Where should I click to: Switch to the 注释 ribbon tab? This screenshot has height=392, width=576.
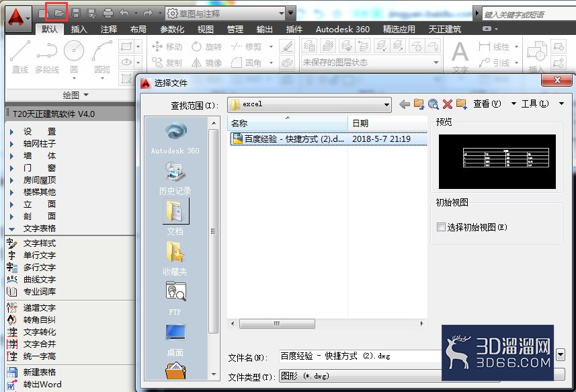(x=109, y=29)
